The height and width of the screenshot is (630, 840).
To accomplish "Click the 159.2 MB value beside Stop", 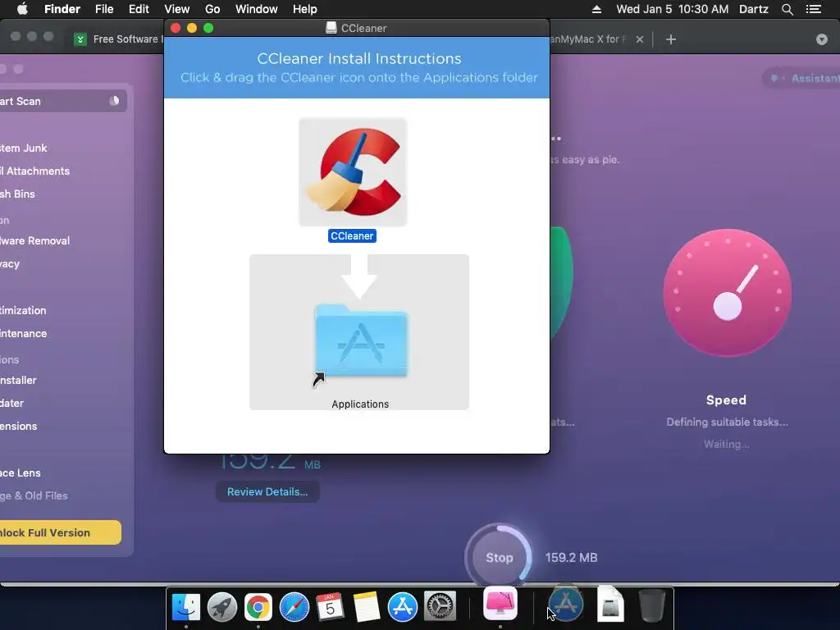I will coord(571,558).
